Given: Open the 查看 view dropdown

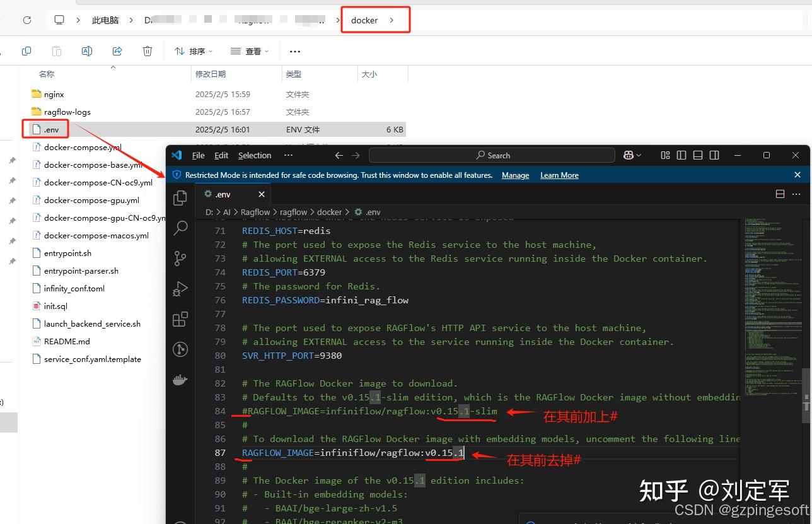Looking at the screenshot, I should [250, 51].
